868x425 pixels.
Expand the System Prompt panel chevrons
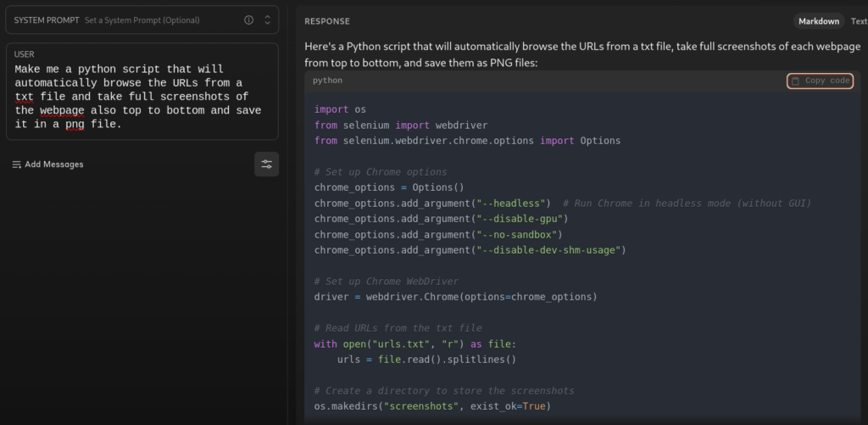click(x=267, y=20)
